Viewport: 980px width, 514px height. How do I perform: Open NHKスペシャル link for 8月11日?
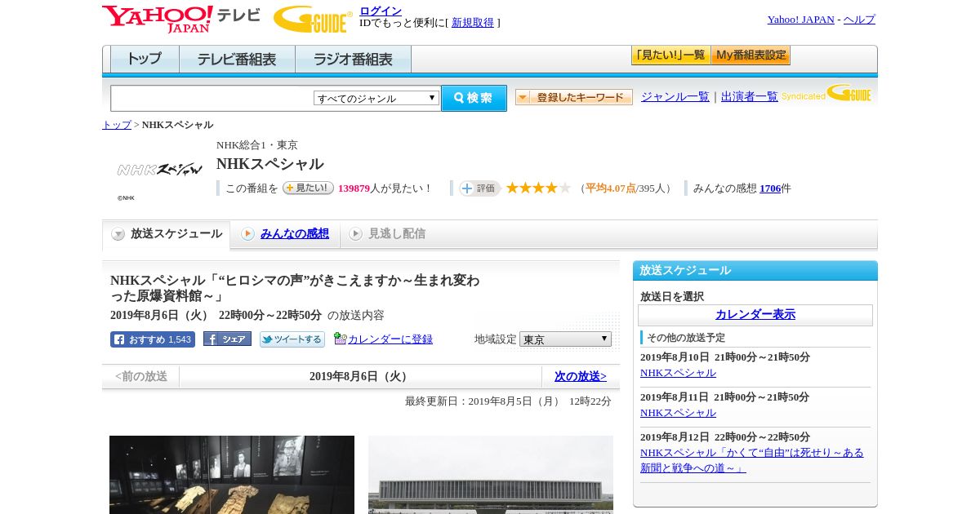[x=678, y=413]
